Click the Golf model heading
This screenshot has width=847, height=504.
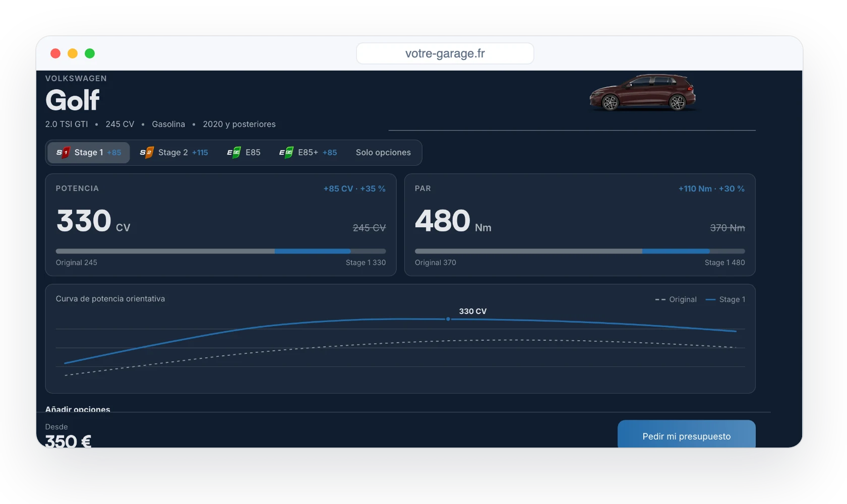(73, 100)
